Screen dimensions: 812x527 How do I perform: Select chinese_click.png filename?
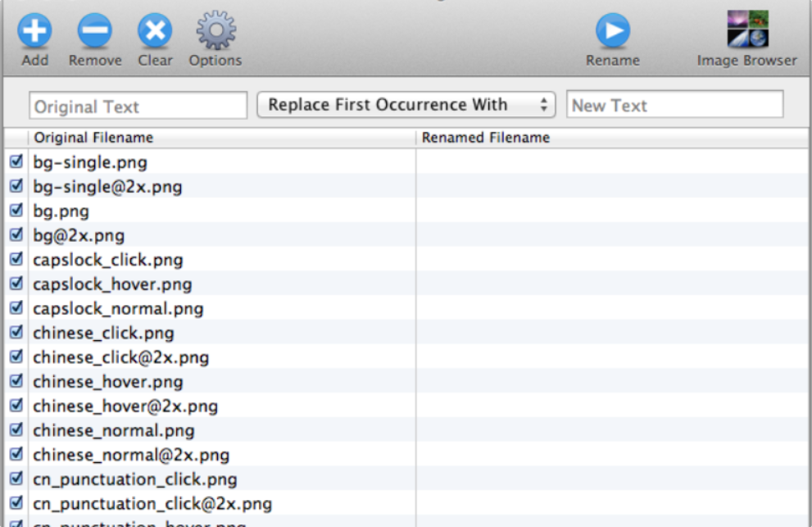[x=103, y=334]
